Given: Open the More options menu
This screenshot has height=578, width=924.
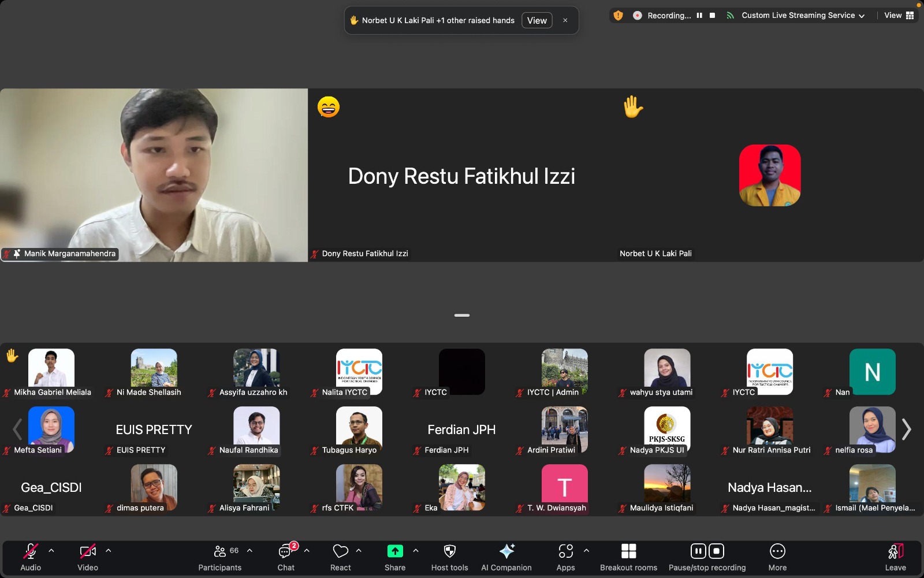Looking at the screenshot, I should [x=777, y=552].
